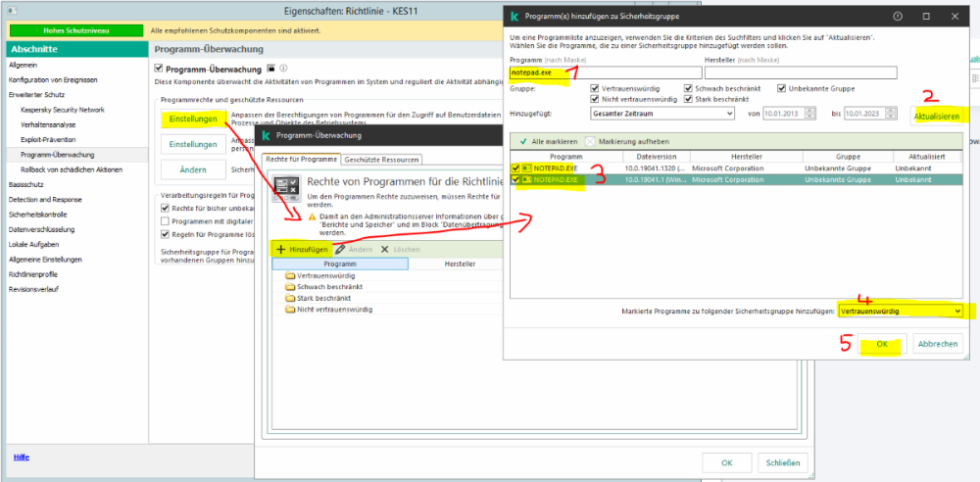Screen dimensions: 980x482
Task: Click the Alle markieren check mark icon
Action: click(x=523, y=141)
